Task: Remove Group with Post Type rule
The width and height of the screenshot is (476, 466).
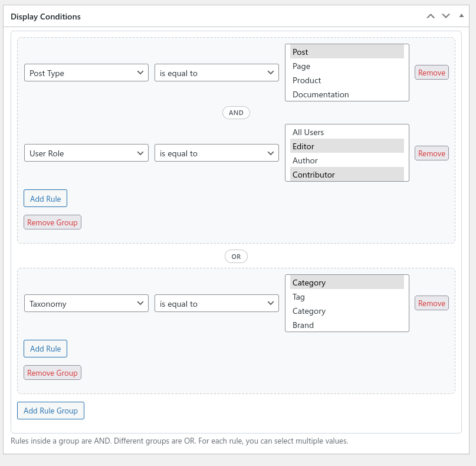Action: (x=52, y=222)
